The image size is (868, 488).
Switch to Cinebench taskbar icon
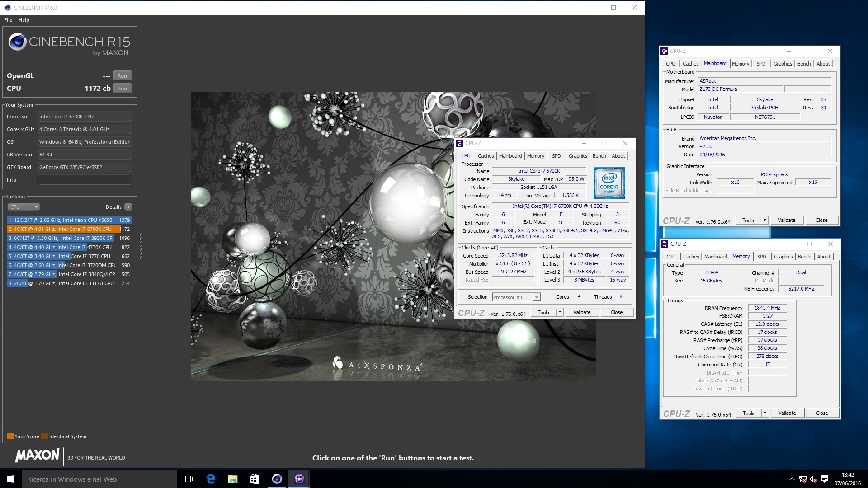point(277,479)
